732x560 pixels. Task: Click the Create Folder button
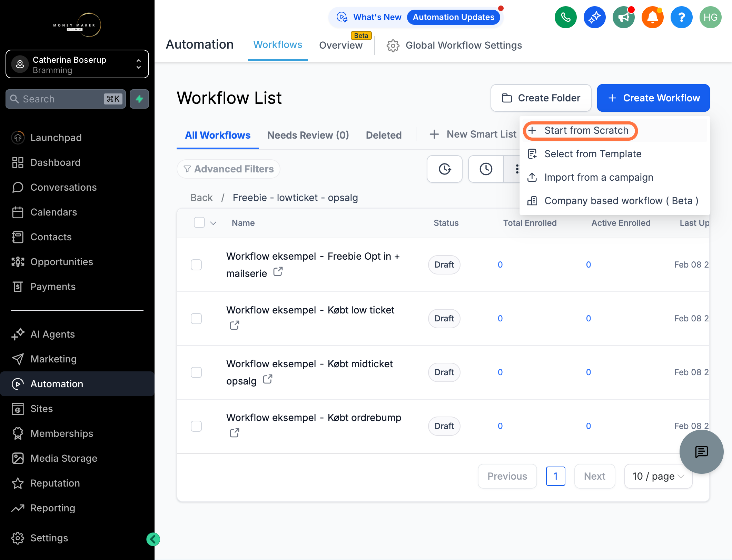pos(541,98)
